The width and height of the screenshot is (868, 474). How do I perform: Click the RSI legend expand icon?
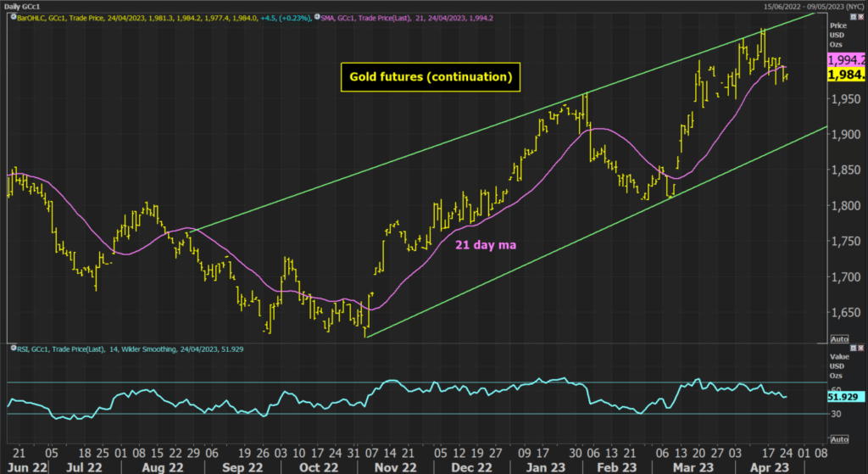pos(12,349)
